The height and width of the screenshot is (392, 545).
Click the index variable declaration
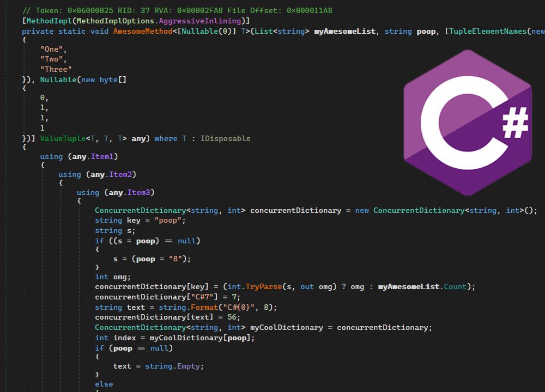point(124,338)
